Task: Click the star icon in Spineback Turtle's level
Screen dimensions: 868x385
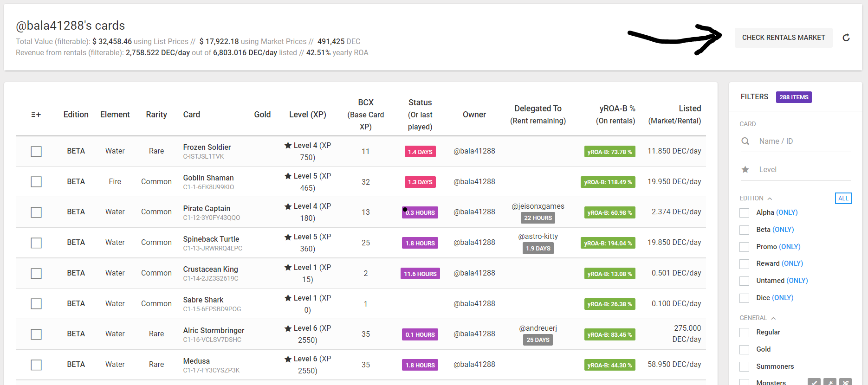Action: (288, 237)
